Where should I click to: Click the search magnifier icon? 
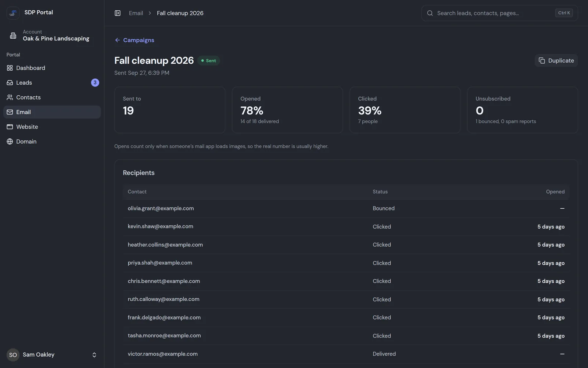pos(430,13)
